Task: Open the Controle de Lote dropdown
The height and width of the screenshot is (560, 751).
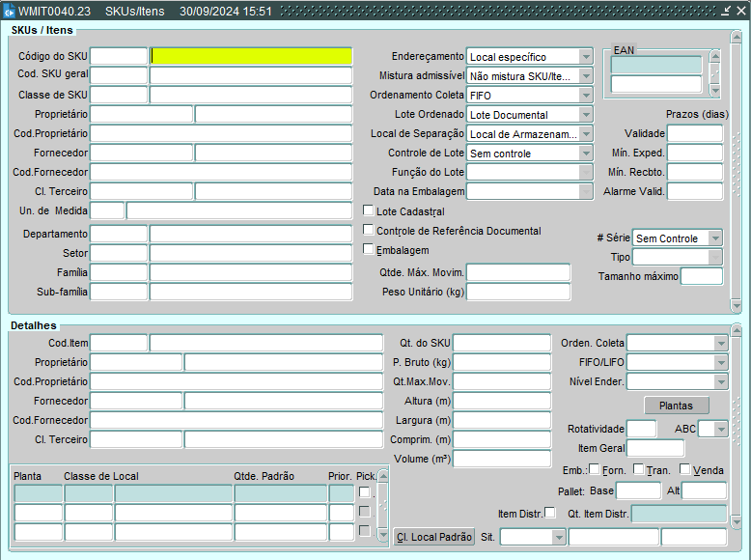Action: click(x=585, y=153)
